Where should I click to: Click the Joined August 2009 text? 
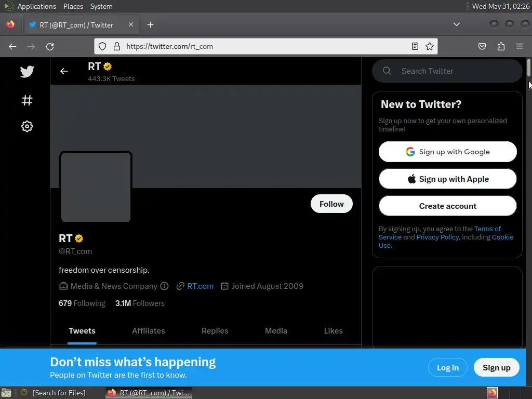(x=268, y=286)
